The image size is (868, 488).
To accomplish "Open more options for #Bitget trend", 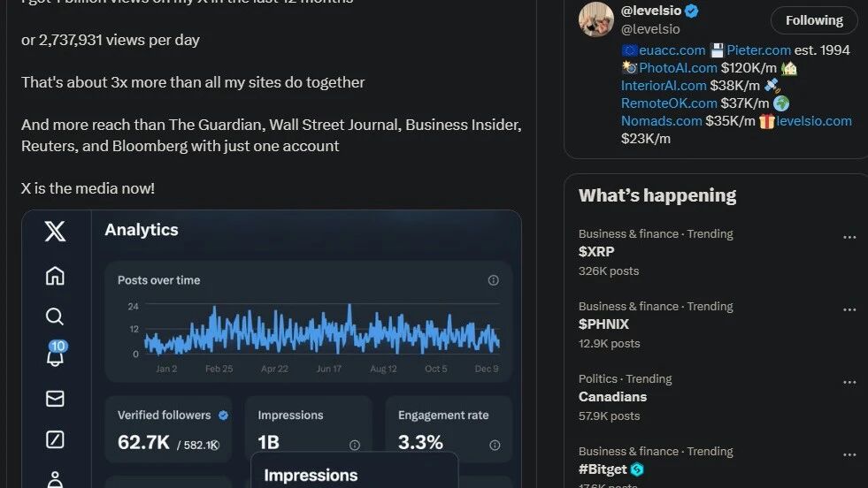I will (849, 455).
